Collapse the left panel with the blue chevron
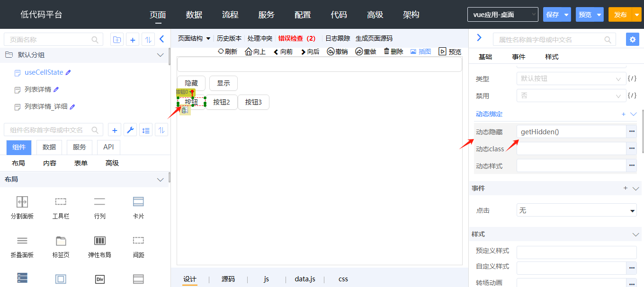644x287 pixels. [161, 39]
